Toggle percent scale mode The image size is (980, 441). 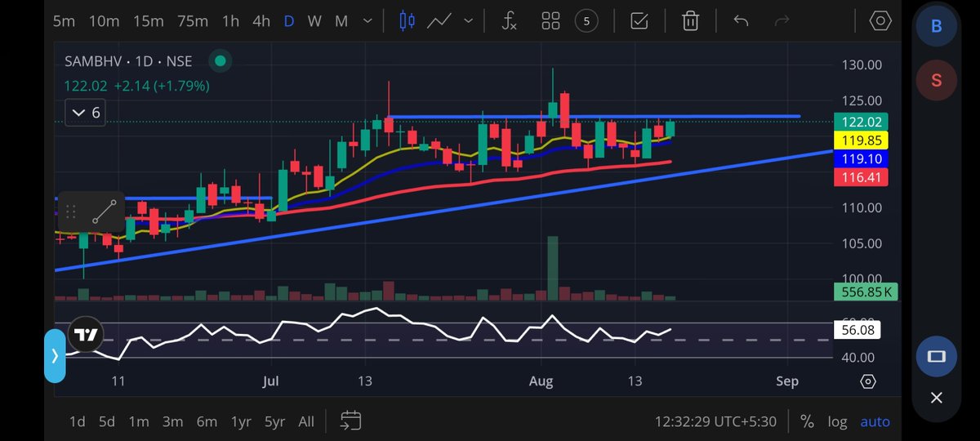pos(807,421)
